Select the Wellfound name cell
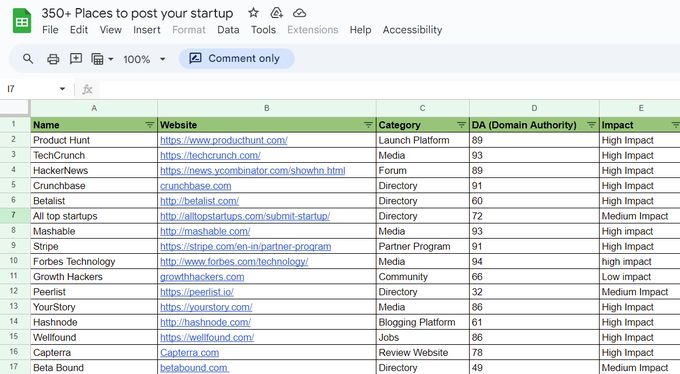 [94, 338]
